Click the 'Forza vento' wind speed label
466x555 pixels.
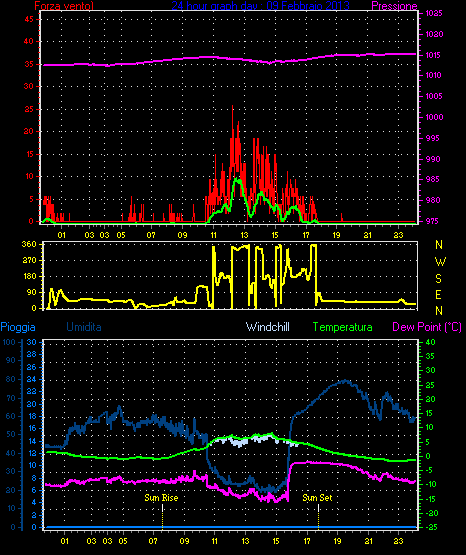(64, 6)
